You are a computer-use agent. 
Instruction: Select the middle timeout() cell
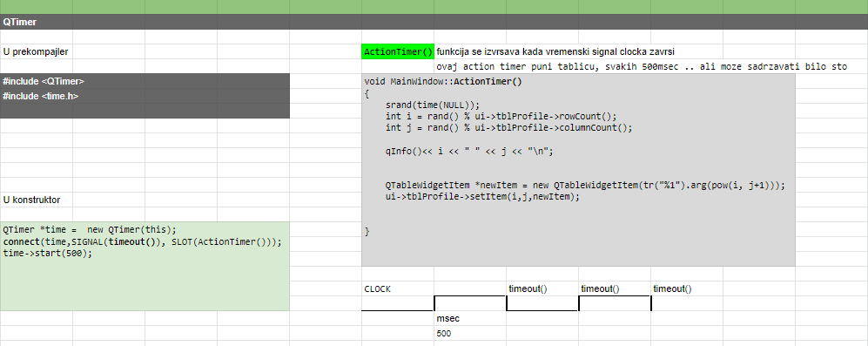pyautogui.click(x=615, y=288)
